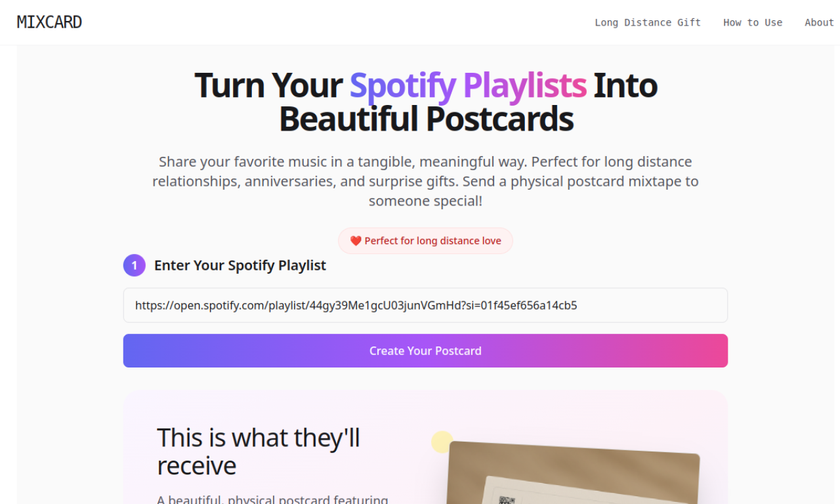Screen dimensions: 840x504
Task: Click the 'A beautiful, physical postcard featuring' text
Action: pyautogui.click(x=272, y=499)
